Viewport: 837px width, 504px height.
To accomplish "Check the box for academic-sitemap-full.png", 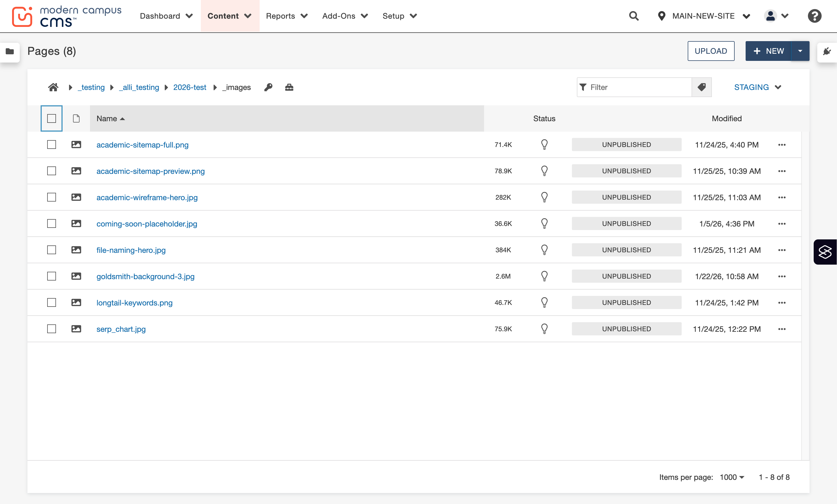I will pos(52,145).
